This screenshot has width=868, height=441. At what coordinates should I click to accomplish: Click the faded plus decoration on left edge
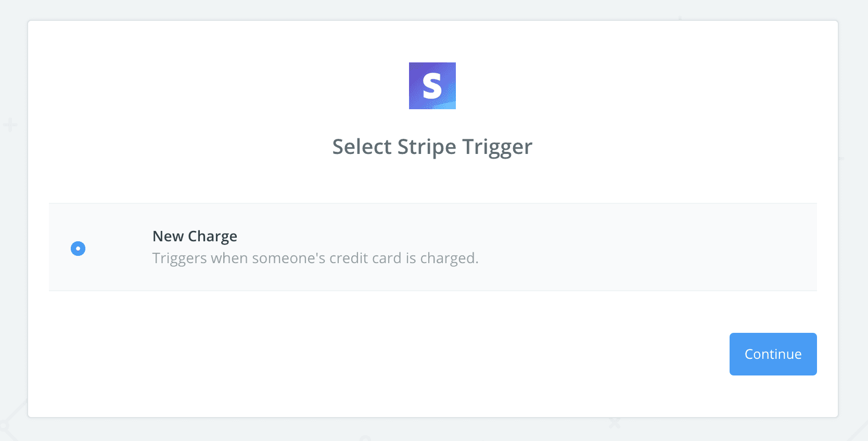click(x=9, y=124)
